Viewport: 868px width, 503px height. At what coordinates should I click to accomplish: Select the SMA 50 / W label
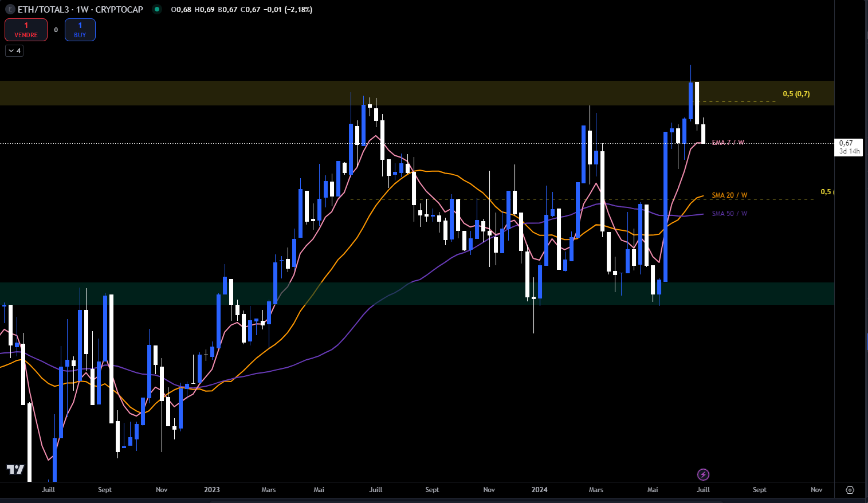coord(729,214)
